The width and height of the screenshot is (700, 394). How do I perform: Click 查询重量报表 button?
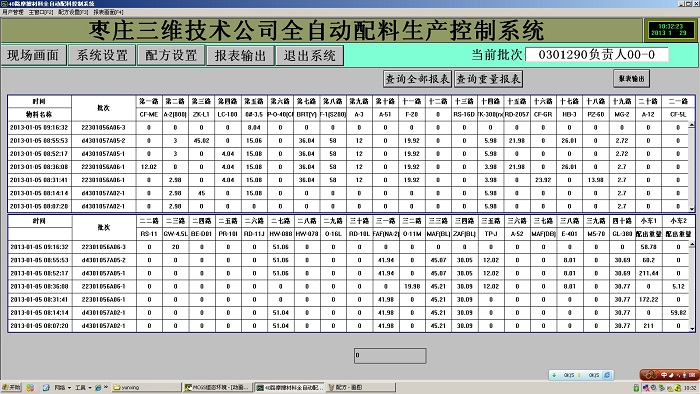point(488,79)
